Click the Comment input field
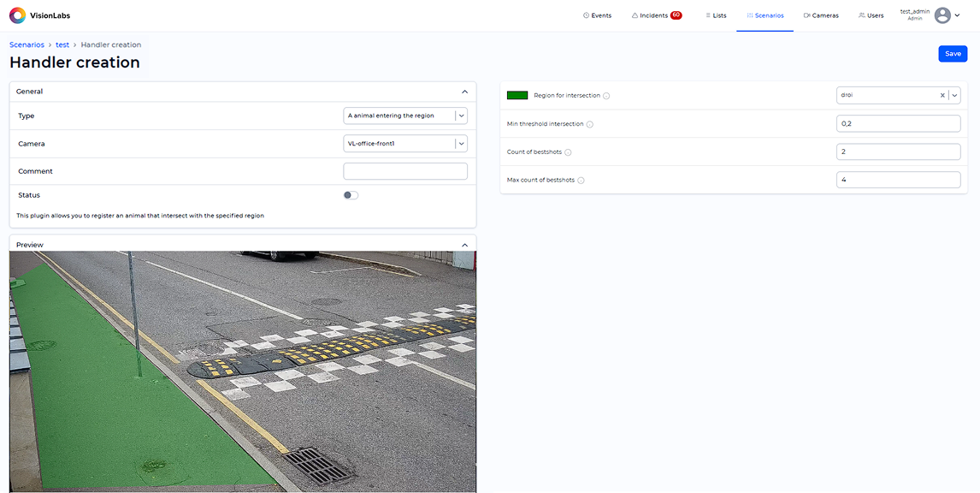Image resolution: width=980 pixels, height=493 pixels. coord(404,171)
